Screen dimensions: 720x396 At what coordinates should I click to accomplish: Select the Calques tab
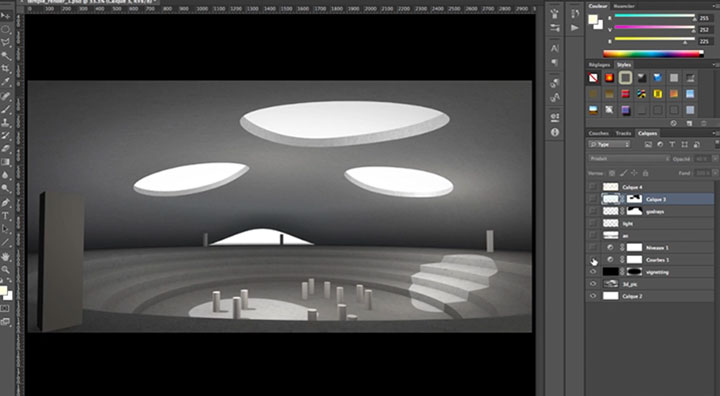(647, 133)
